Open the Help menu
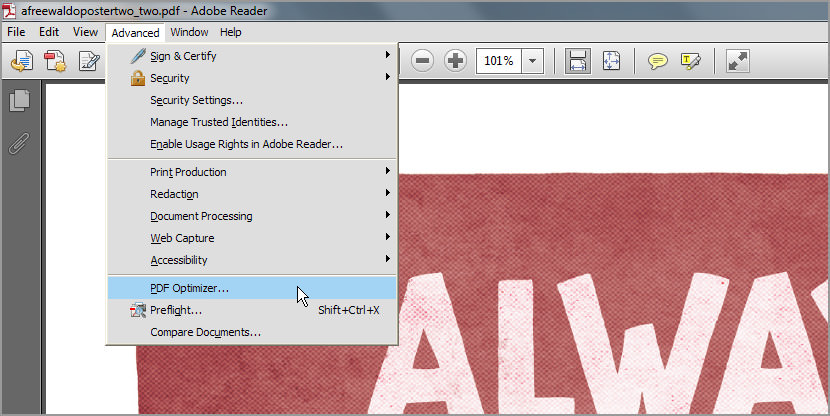 click(x=231, y=32)
